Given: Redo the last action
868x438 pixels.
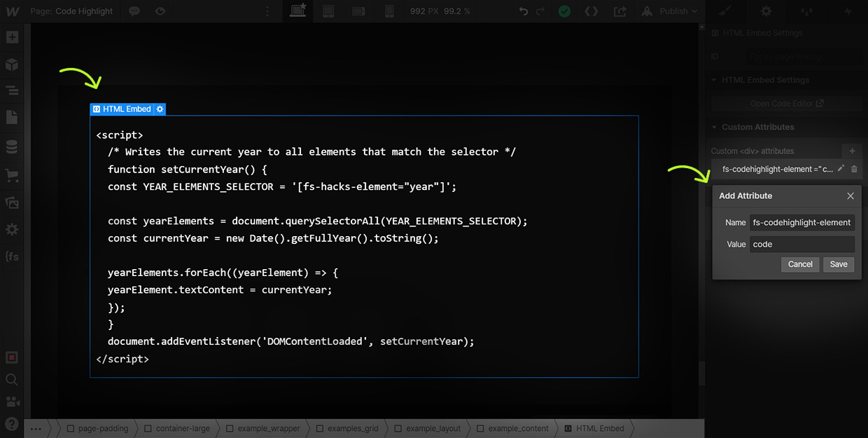Looking at the screenshot, I should click(x=540, y=11).
